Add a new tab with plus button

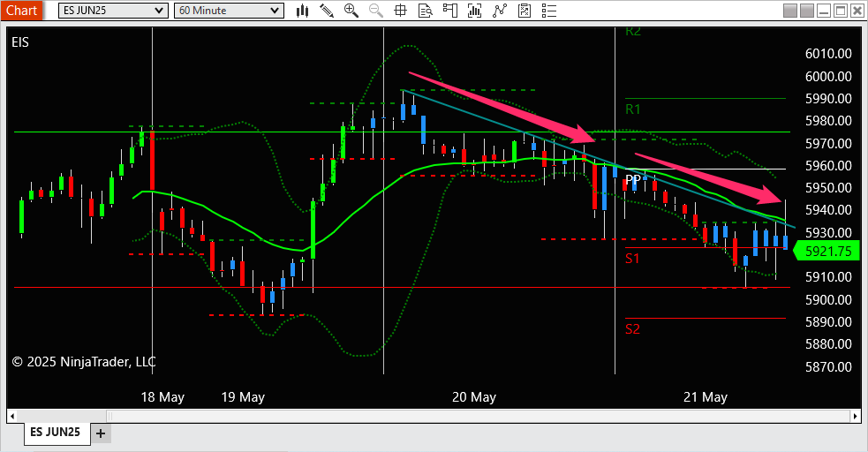(x=100, y=433)
